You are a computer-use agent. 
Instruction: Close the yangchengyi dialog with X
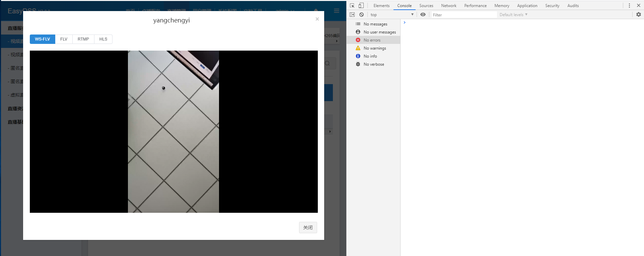(x=317, y=19)
